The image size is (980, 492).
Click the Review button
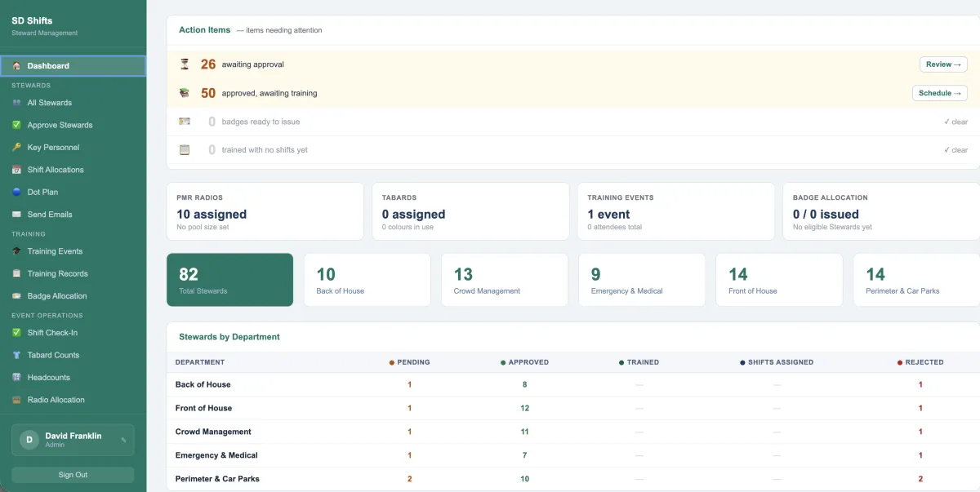943,64
